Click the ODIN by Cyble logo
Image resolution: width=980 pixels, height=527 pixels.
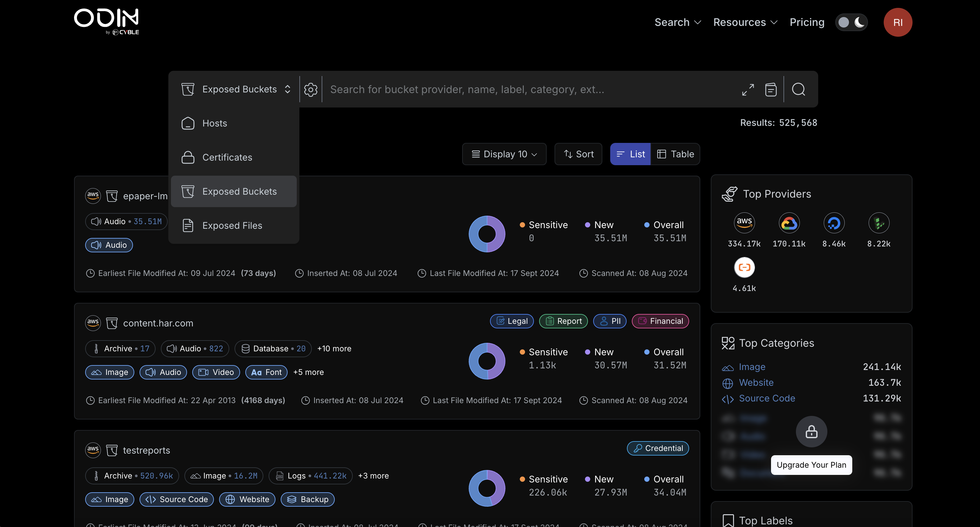tap(106, 22)
